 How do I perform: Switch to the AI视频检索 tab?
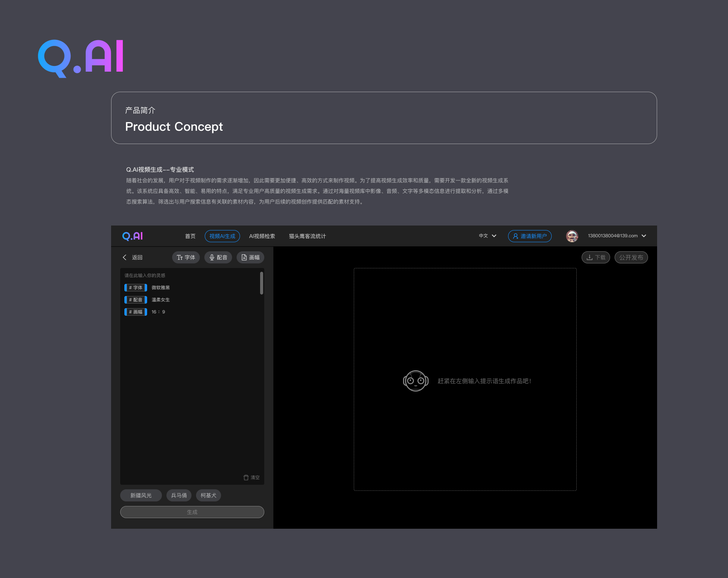tap(262, 236)
